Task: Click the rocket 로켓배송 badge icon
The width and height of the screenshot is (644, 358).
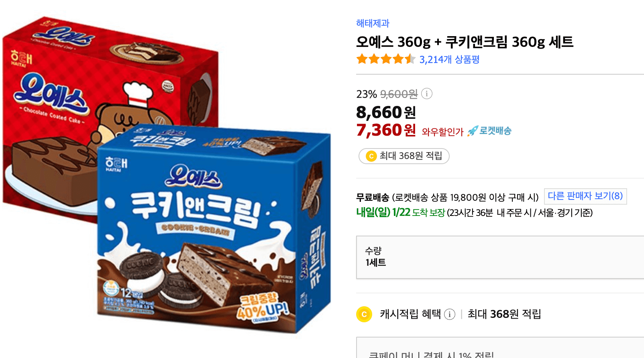Action: pyautogui.click(x=473, y=131)
